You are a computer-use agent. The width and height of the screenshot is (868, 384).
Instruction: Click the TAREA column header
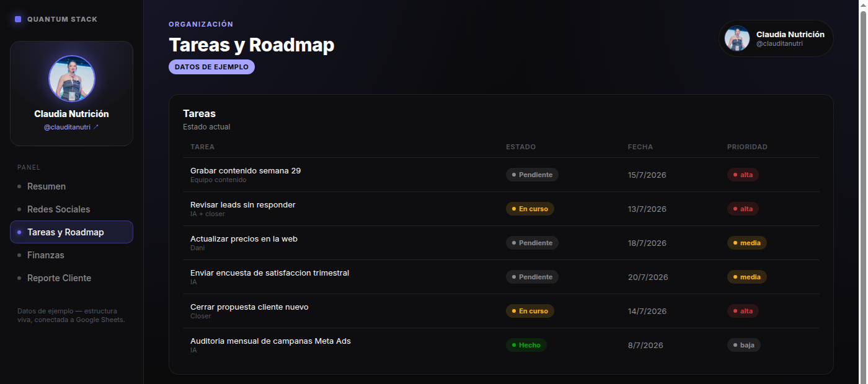pos(203,147)
